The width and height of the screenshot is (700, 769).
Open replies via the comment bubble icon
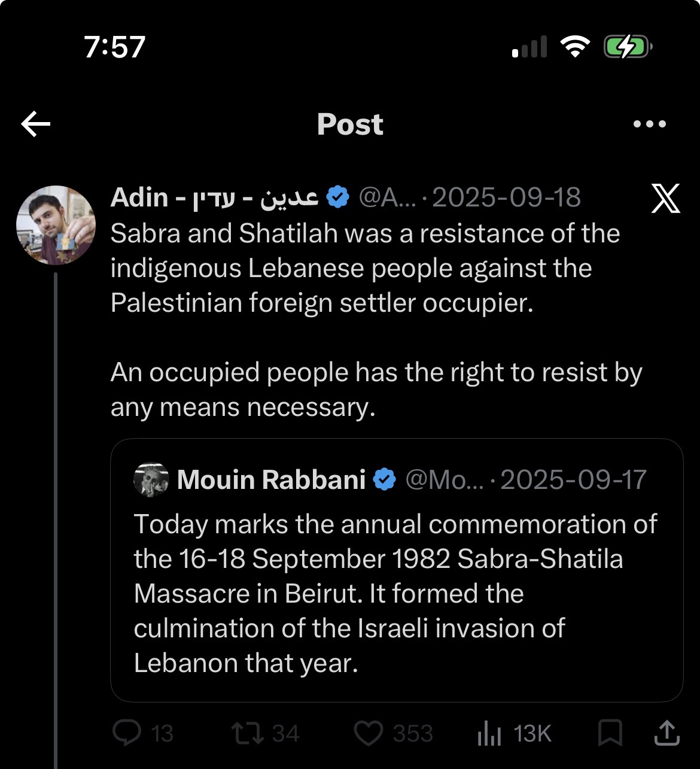point(127,732)
